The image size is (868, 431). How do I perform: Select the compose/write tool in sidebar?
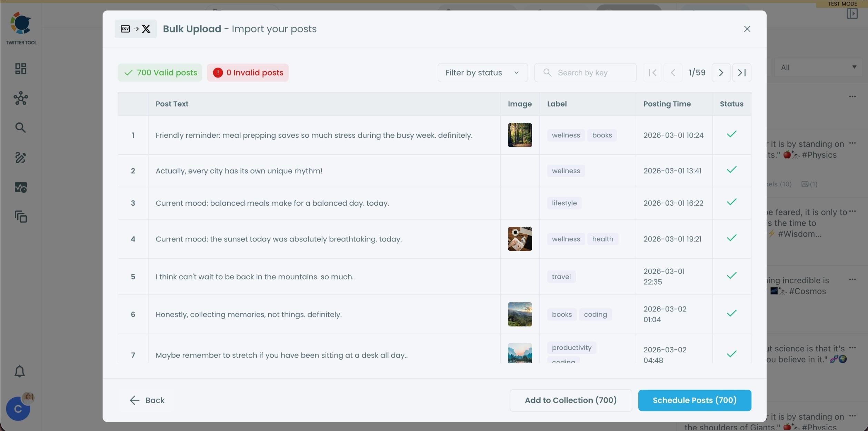20,157
